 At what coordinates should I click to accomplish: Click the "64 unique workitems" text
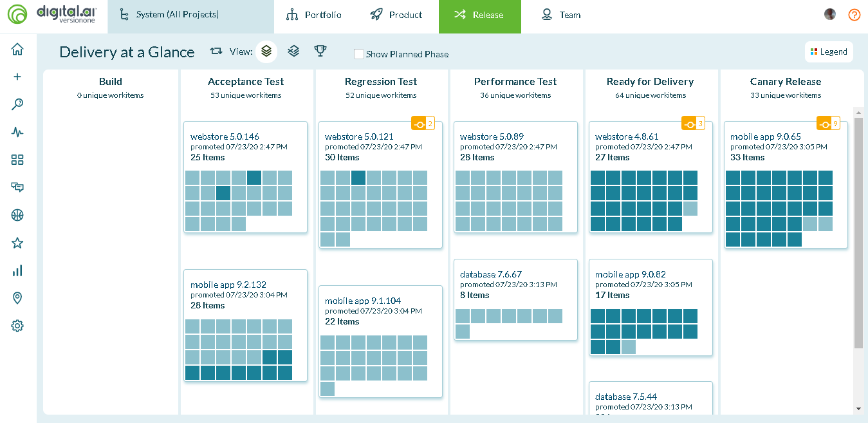pos(651,95)
